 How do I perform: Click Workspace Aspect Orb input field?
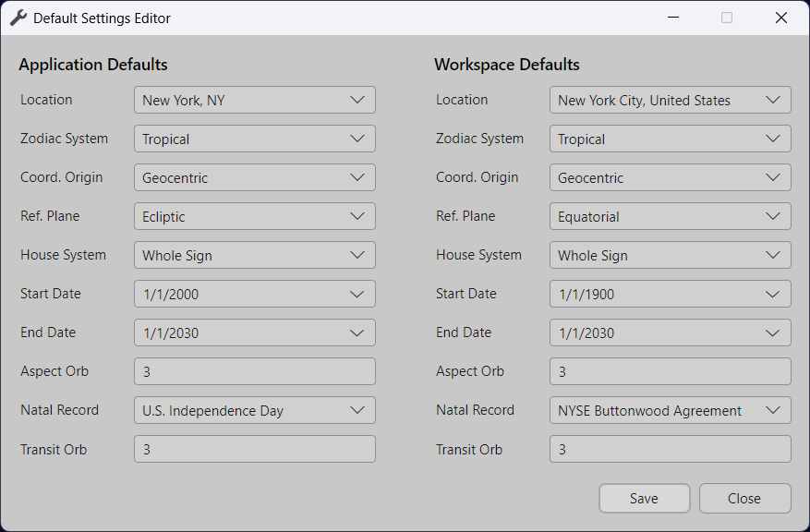pyautogui.click(x=670, y=371)
